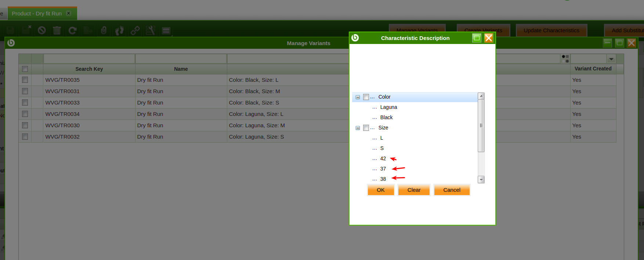Screen dimensions: 644x260
Task: Click the Clear button
Action: [414, 190]
